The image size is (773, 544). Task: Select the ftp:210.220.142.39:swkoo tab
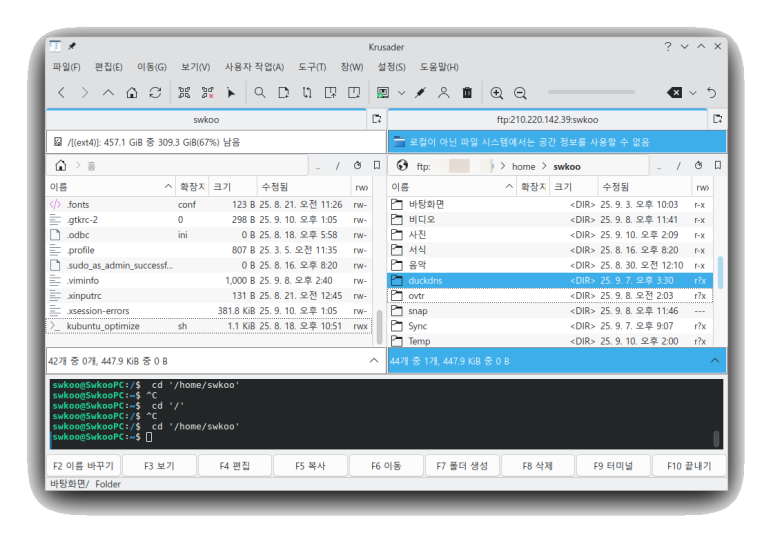(x=547, y=119)
